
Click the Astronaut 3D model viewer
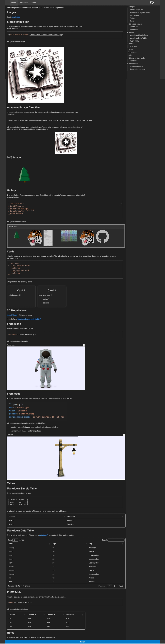[x=46, y=368]
